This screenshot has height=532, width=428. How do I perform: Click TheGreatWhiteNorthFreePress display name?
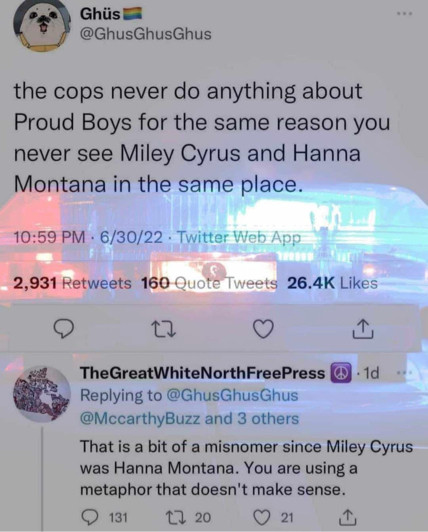coord(202,373)
